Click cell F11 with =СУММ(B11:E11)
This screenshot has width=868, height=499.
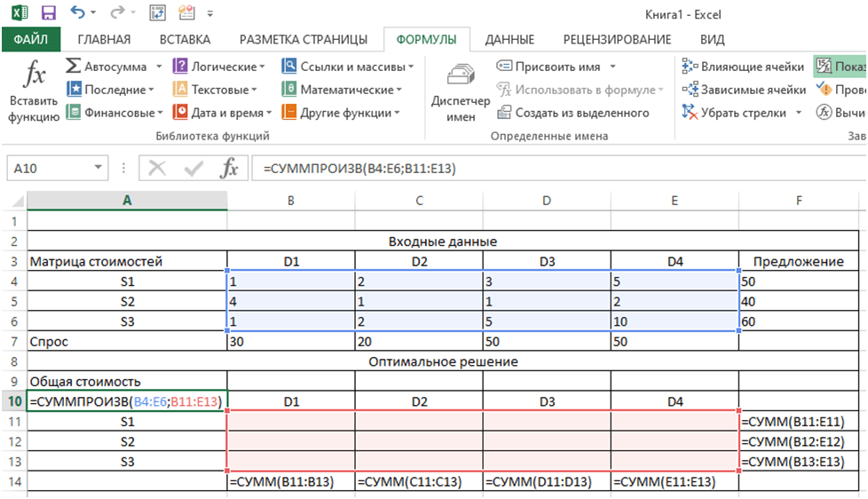pyautogui.click(x=799, y=422)
